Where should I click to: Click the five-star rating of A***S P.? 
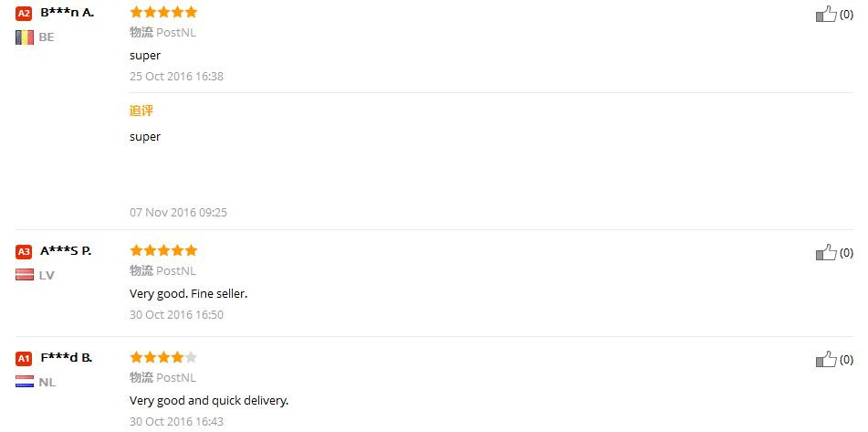[163, 250]
